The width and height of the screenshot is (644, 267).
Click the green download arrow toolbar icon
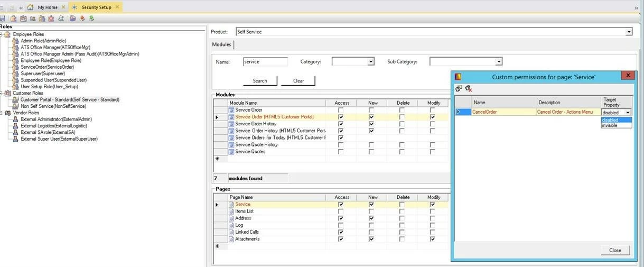pos(91,19)
